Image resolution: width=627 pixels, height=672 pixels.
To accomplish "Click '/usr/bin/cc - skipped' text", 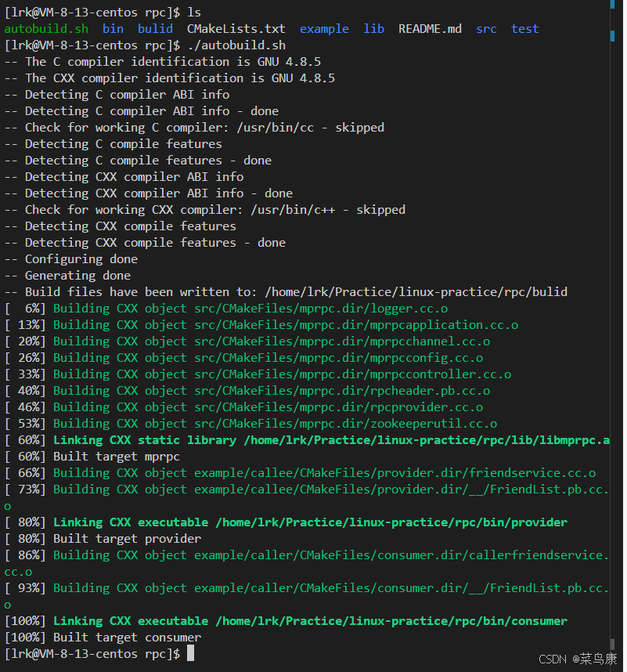I will 310,128.
